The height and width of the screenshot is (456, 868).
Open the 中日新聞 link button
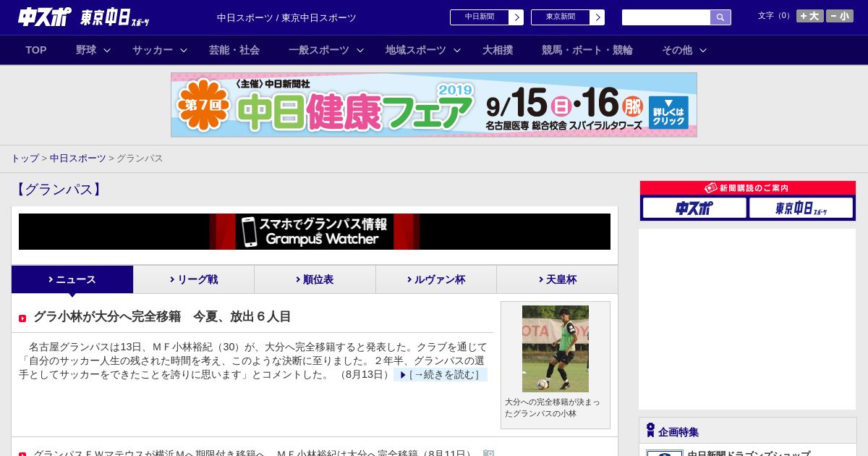(x=479, y=17)
